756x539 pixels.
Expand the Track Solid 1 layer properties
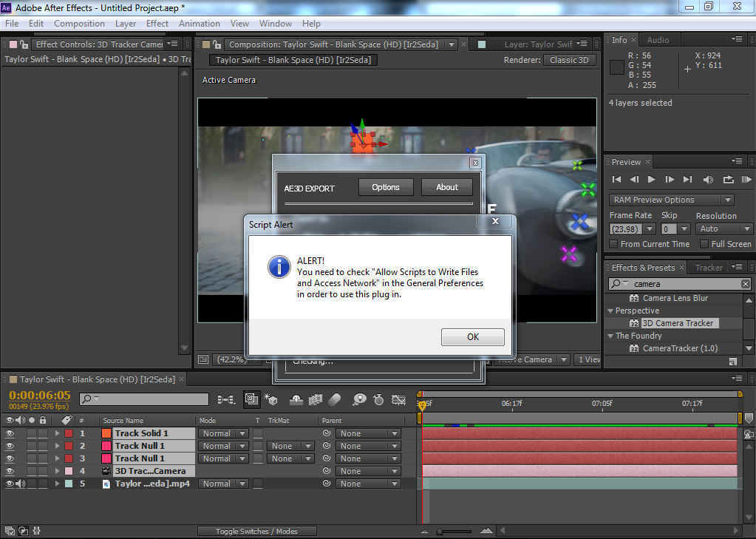pos(58,433)
